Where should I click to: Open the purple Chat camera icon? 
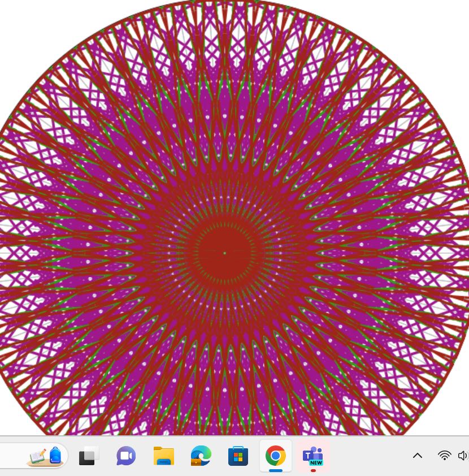[x=126, y=456]
